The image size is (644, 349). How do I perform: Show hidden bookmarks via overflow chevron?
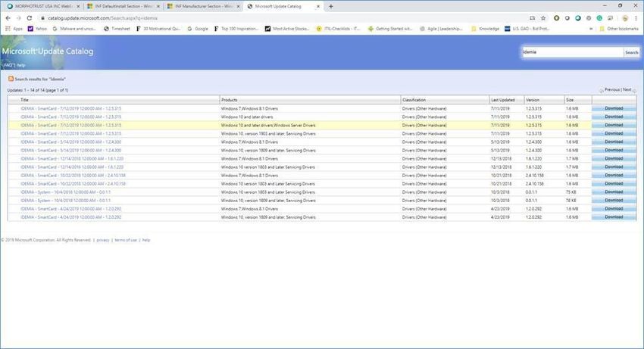click(591, 29)
